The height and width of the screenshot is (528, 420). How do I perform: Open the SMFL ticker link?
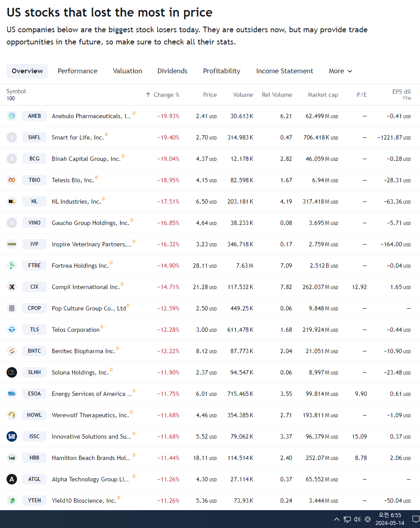click(x=34, y=137)
